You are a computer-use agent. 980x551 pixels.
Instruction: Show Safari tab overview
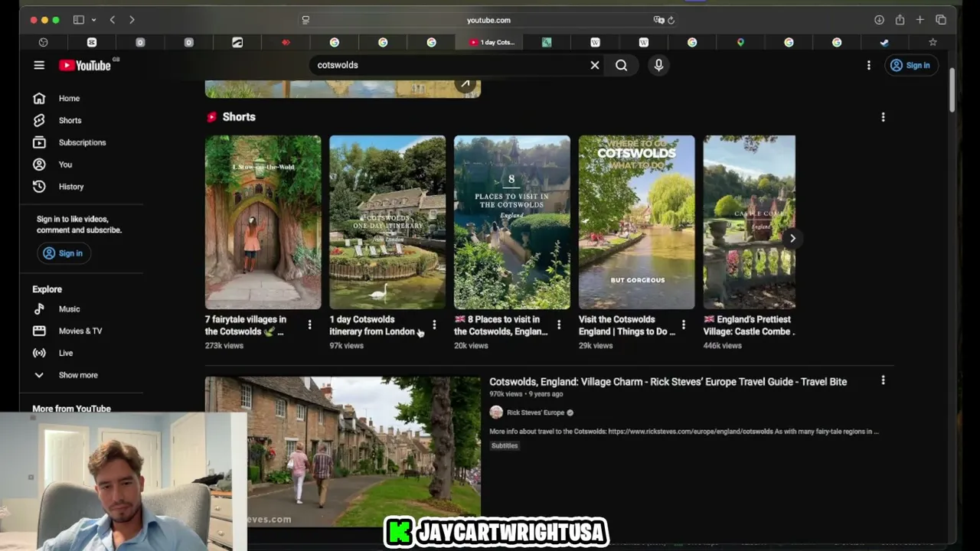941,20
